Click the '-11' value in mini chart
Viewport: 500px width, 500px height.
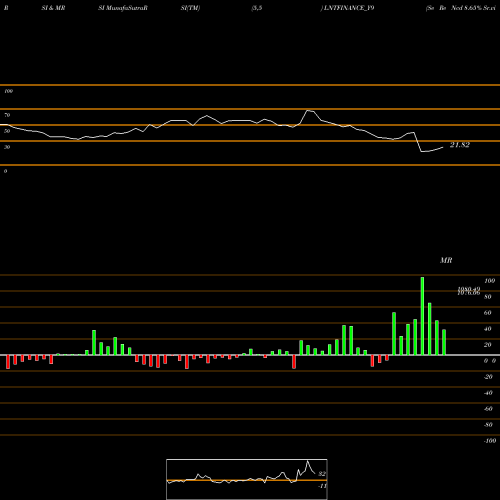(x=322, y=486)
